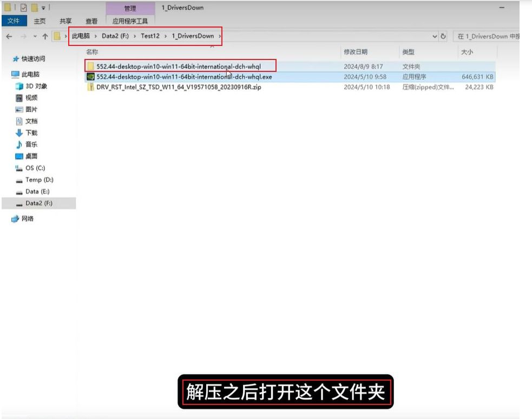The image size is (532, 419).
Task: Navigate back with the back arrow
Action: [x=9, y=36]
